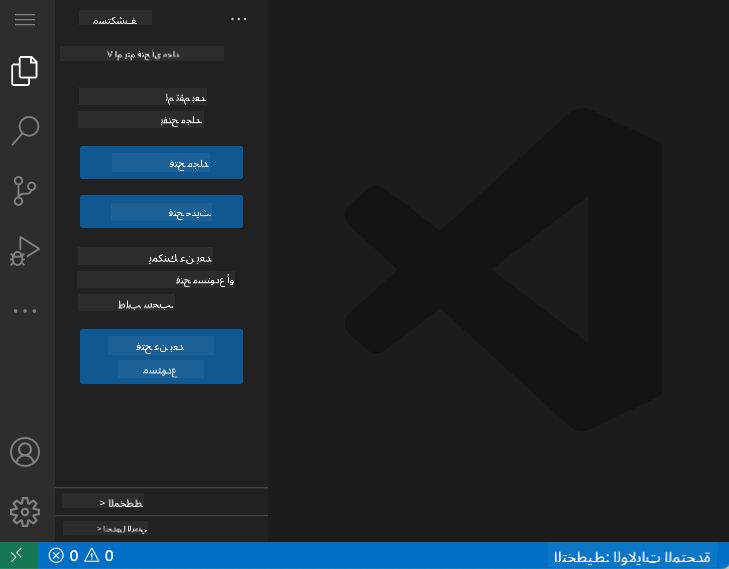Select the Explorer icon in activity bar
Viewport: 729px width, 569px height.
pyautogui.click(x=26, y=71)
